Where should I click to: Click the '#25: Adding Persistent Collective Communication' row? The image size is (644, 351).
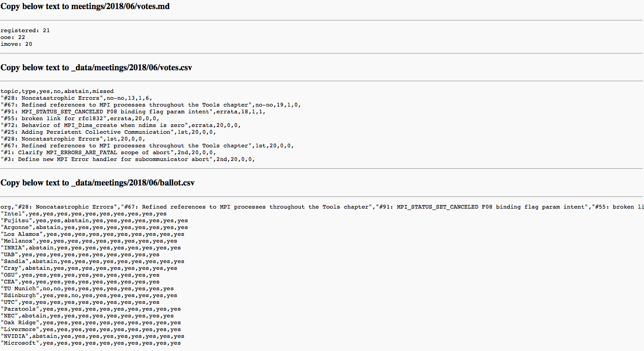pos(108,132)
